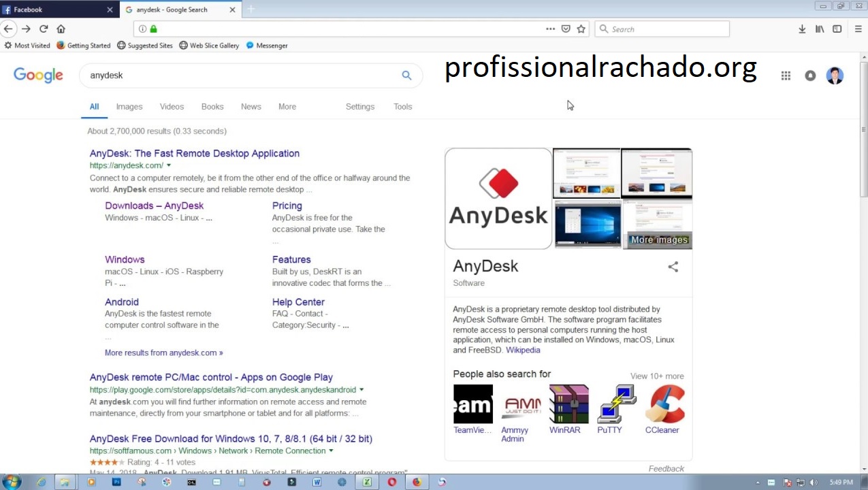Select TeamViewer related search
Screen dimensions: 868x490
(473, 409)
